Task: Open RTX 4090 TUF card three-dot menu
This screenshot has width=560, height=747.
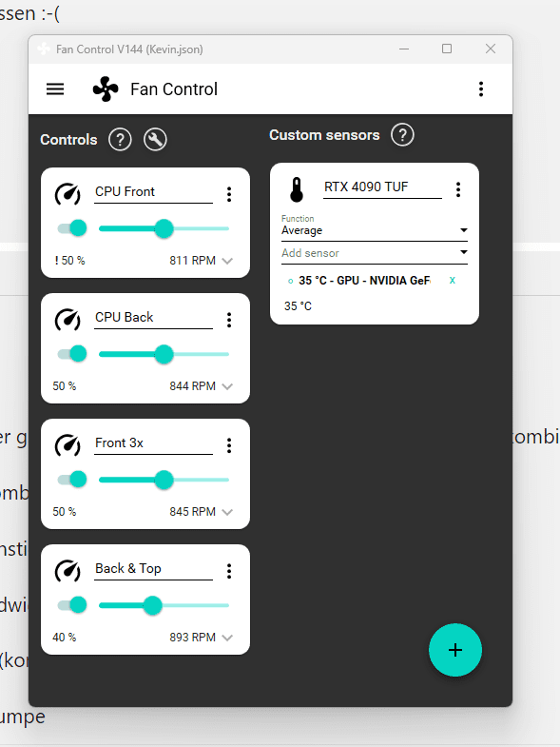Action: pyautogui.click(x=458, y=189)
